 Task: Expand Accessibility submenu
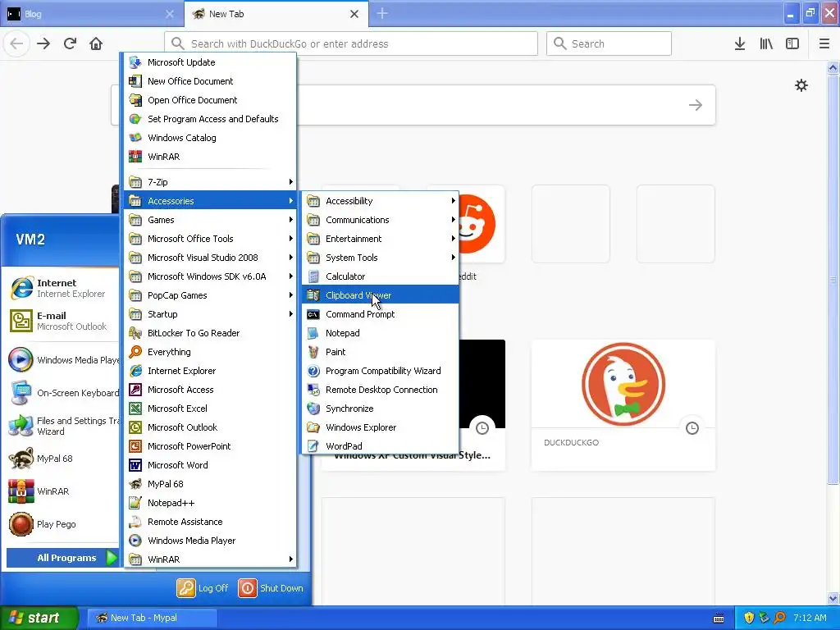[x=381, y=201]
